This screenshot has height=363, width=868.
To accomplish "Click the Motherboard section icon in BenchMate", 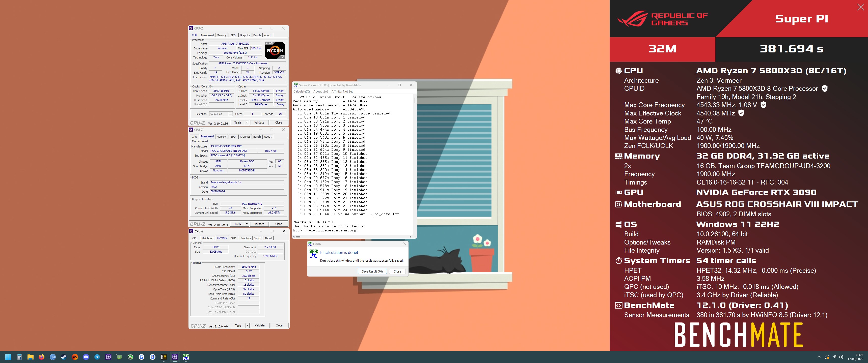I will 619,204.
